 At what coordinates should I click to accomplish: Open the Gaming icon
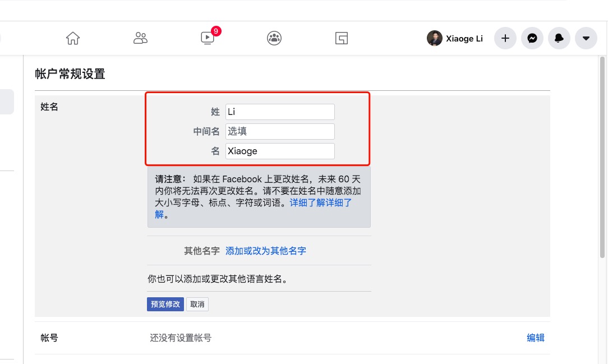click(341, 38)
